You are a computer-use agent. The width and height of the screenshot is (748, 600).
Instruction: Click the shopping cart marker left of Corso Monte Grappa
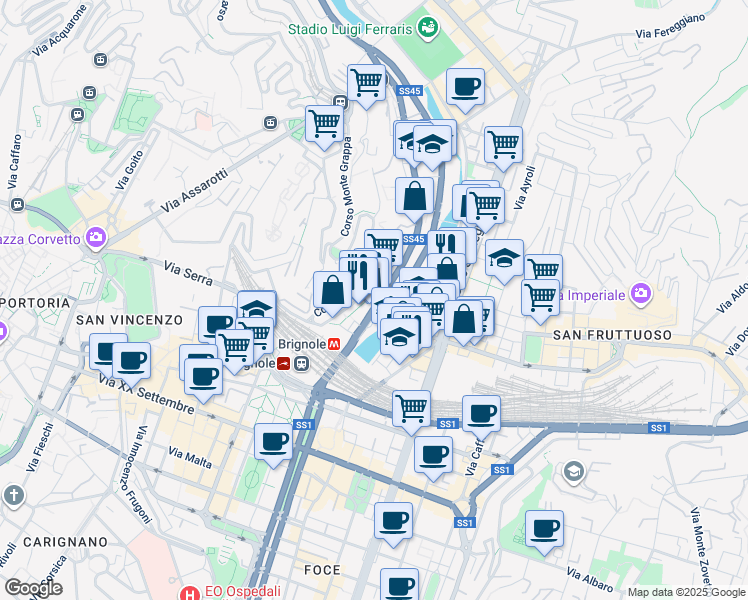pyautogui.click(x=324, y=125)
